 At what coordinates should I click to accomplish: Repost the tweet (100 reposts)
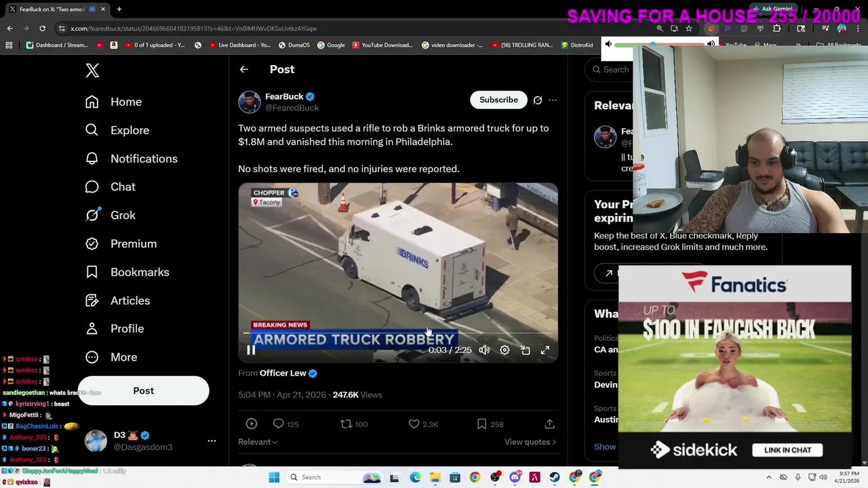click(x=353, y=424)
